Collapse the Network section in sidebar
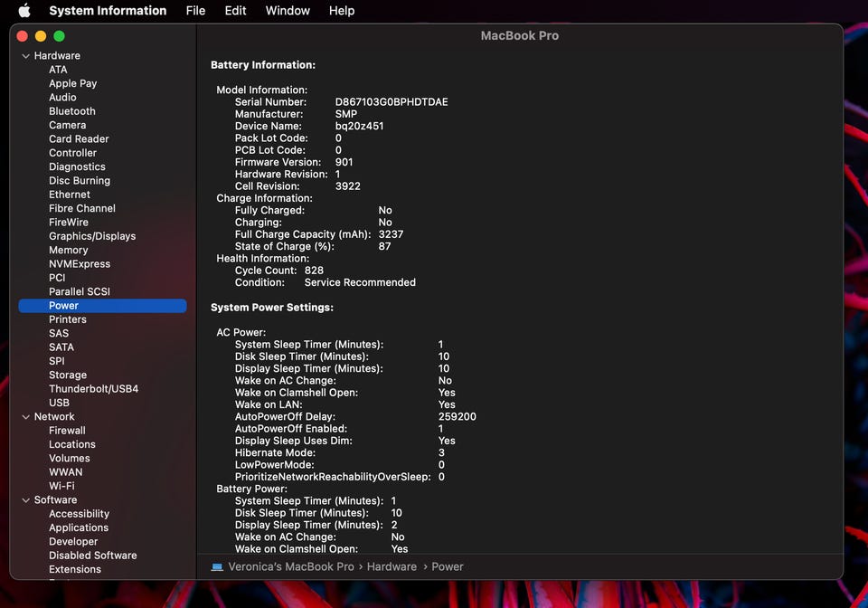The image size is (868, 608). [x=26, y=417]
